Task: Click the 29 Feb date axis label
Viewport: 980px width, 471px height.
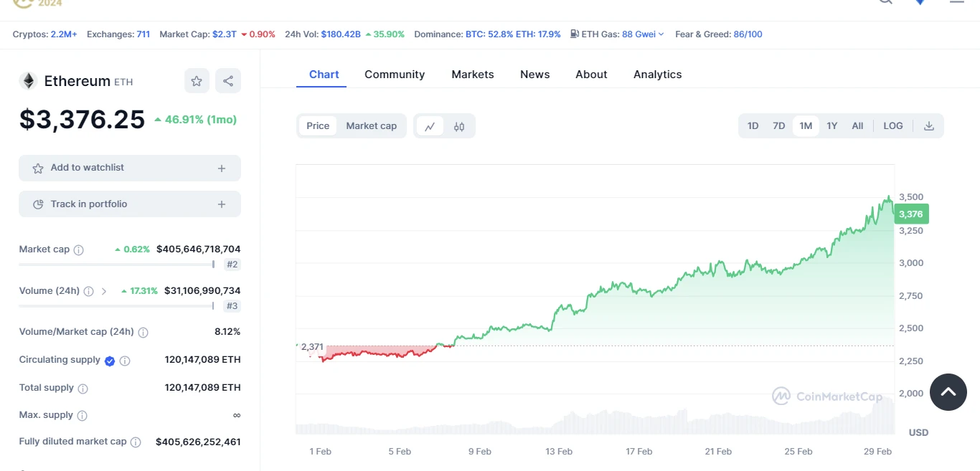Action: 878,452
